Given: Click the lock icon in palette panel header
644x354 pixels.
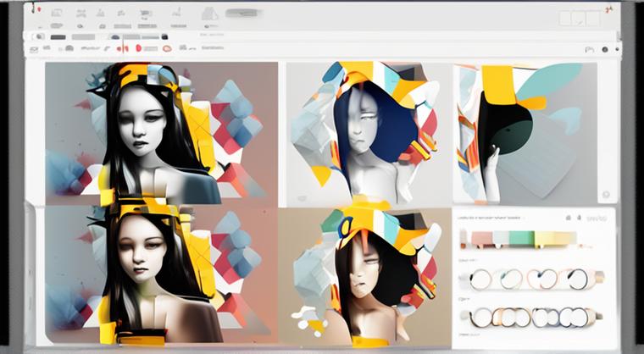Looking at the screenshot, I should click(579, 218).
